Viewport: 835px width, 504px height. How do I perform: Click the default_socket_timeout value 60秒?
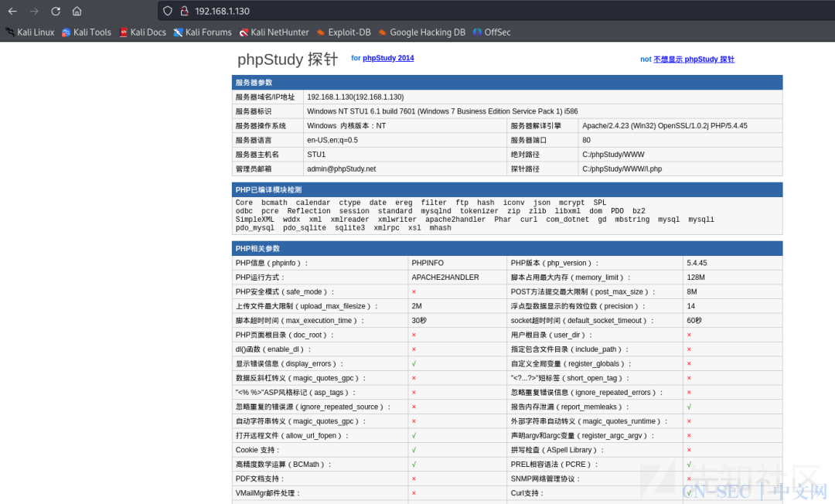pyautogui.click(x=694, y=320)
